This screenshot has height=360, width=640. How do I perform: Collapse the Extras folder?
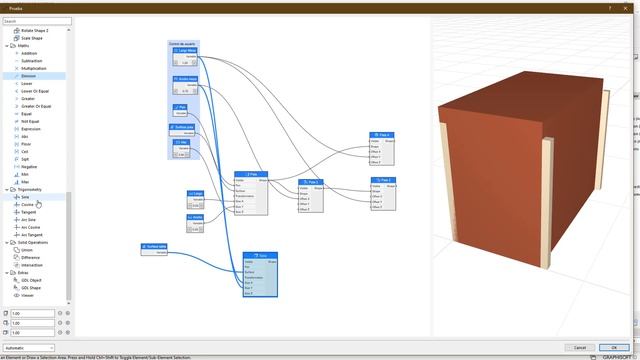click(7, 273)
